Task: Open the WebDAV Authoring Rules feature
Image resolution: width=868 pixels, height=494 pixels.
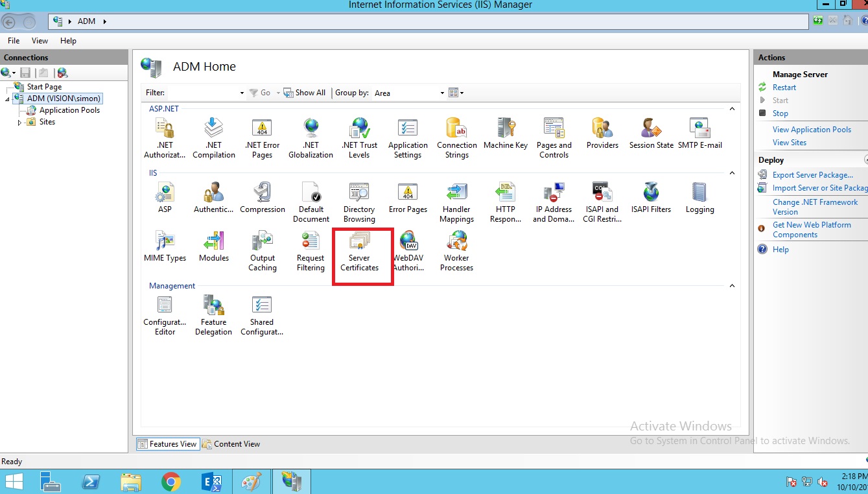Action: point(408,251)
